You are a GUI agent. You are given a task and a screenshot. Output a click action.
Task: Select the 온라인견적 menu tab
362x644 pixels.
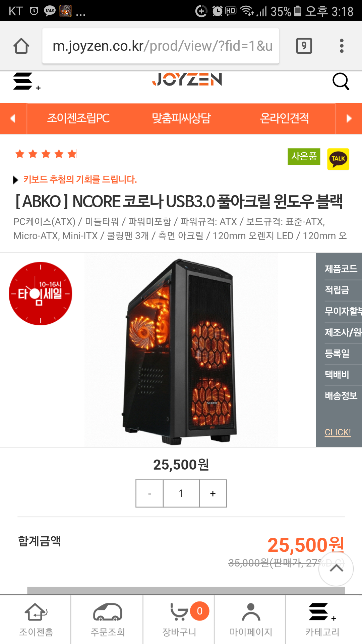click(284, 118)
